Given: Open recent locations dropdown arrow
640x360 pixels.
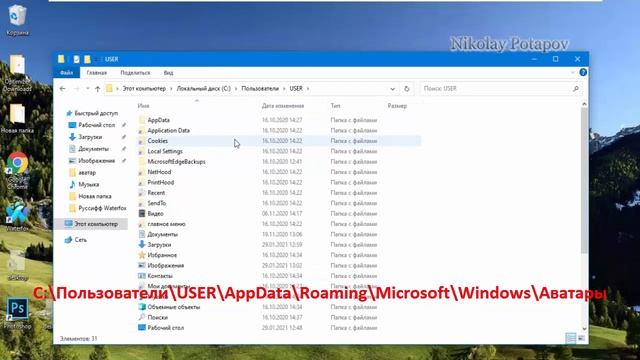Looking at the screenshot, I should [87, 89].
